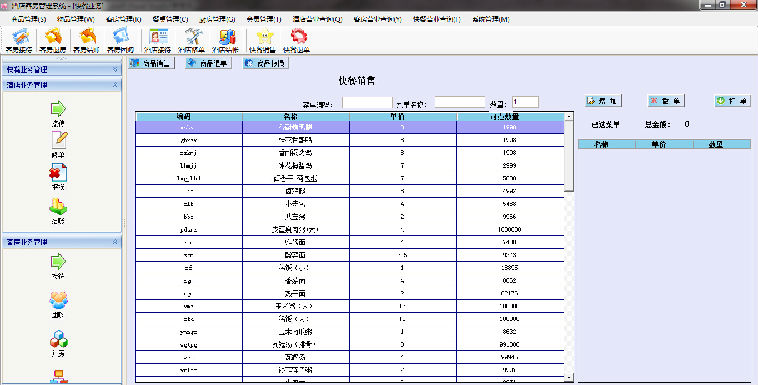The image size is (758, 385).
Task: Select the table row with quantity 100000
Action: 350,229
